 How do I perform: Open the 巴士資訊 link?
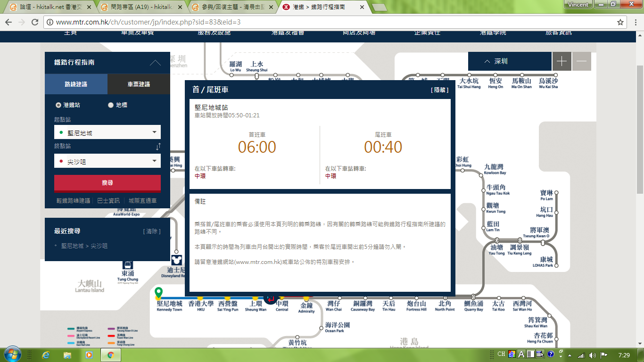tap(108, 200)
